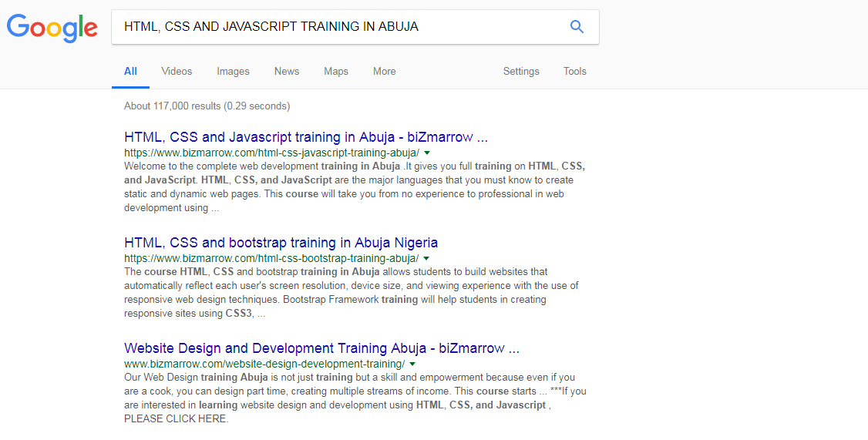Go to the Maps tab
Image resolution: width=868 pixels, height=440 pixels.
tap(336, 72)
